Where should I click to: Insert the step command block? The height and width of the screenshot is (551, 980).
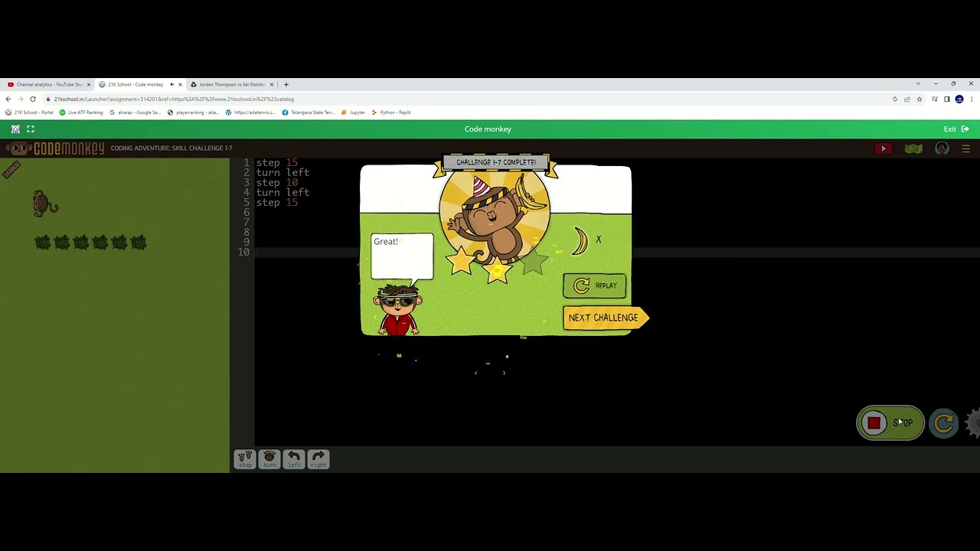(x=245, y=458)
